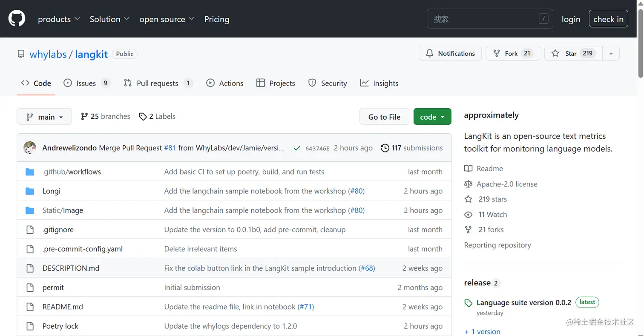
Task: Click the repository book icon beside whylabs
Action: tap(21, 54)
